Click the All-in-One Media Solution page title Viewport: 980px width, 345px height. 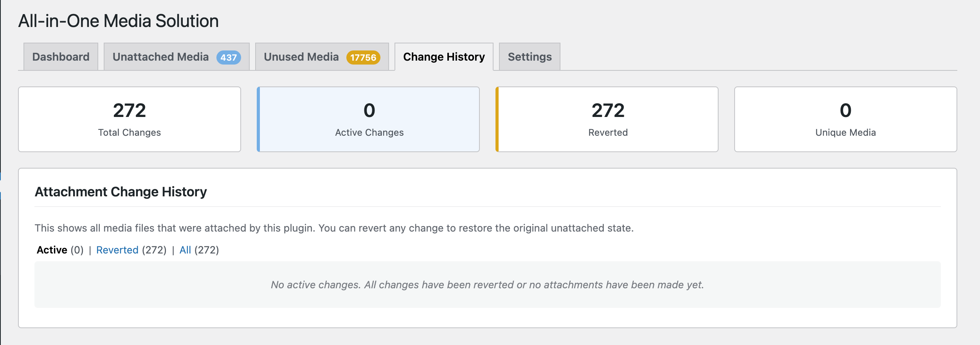coord(119,21)
